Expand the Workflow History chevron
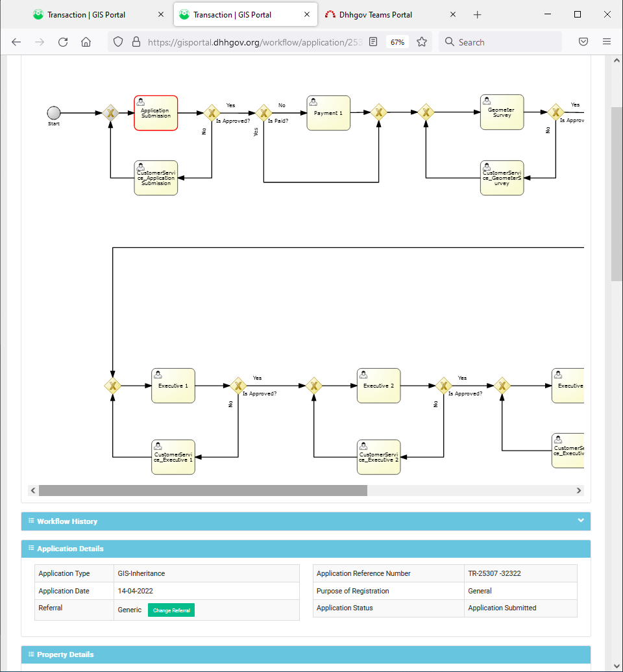The width and height of the screenshot is (623, 672). 581,520
